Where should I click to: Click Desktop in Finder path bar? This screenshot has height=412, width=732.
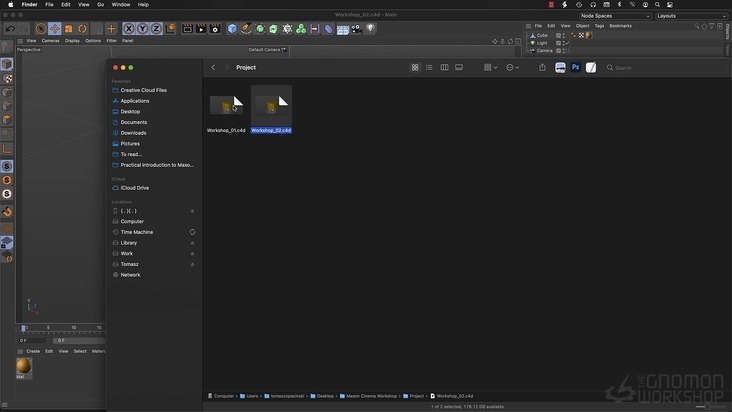pos(322,396)
